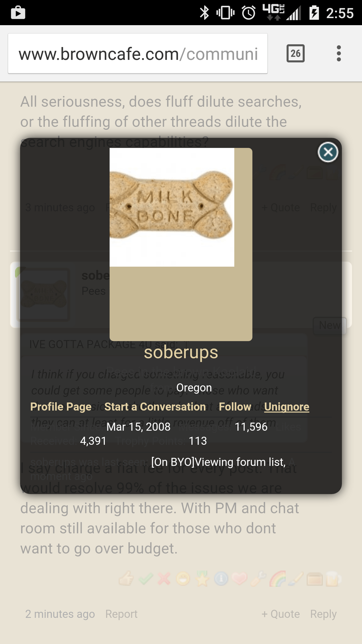Unignore soberups in the member card
Image resolution: width=362 pixels, height=644 pixels.
287,407
